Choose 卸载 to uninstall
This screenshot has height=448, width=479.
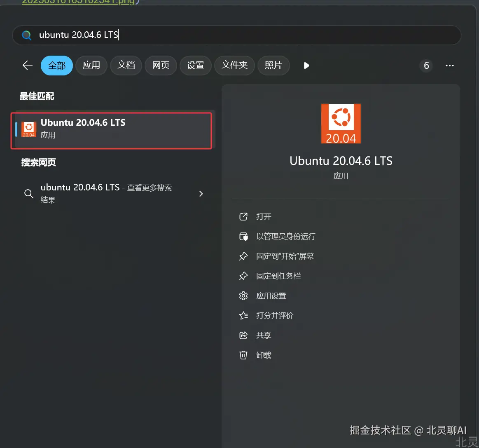[264, 355]
